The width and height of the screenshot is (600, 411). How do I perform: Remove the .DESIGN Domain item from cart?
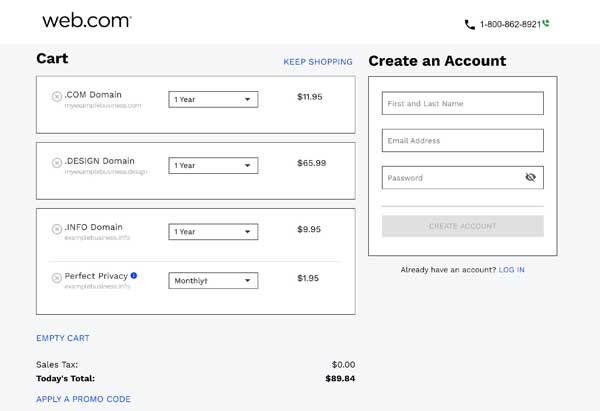coord(57,163)
